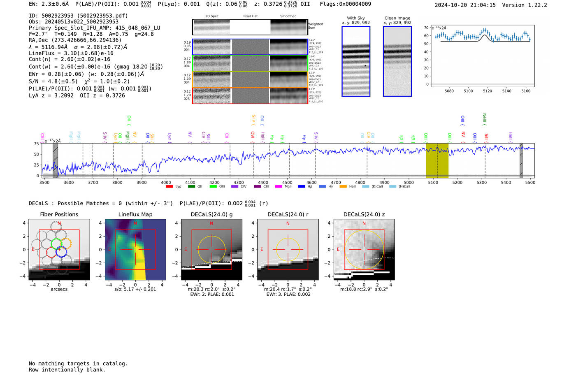Click the orange HeII legend swatch
Image resolution: width=576 pixels, height=392 pixels.
tap(343, 187)
